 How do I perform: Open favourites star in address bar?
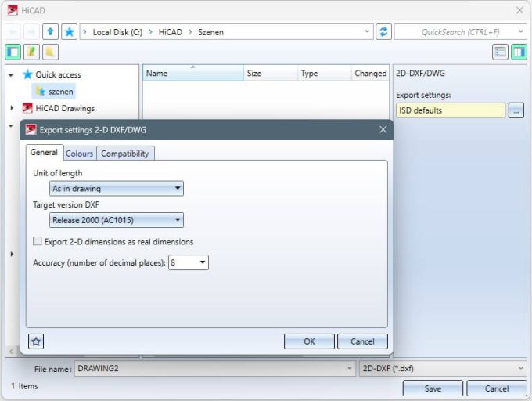[69, 32]
